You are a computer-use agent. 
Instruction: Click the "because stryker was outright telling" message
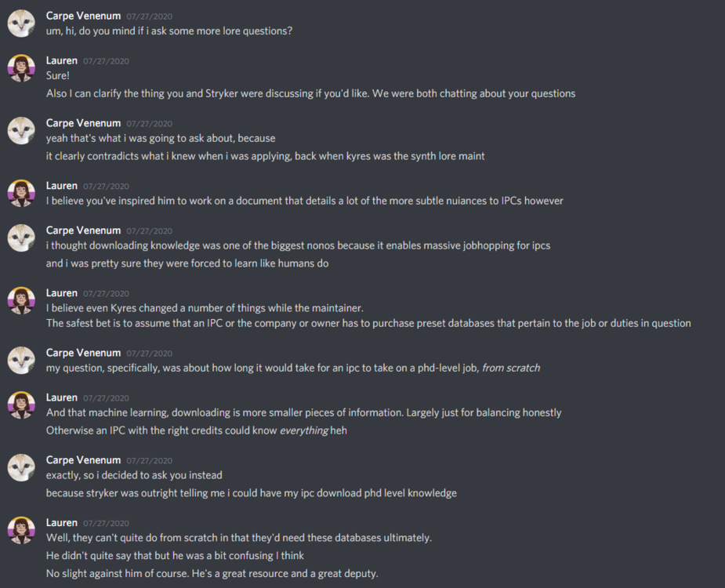pyautogui.click(x=251, y=493)
